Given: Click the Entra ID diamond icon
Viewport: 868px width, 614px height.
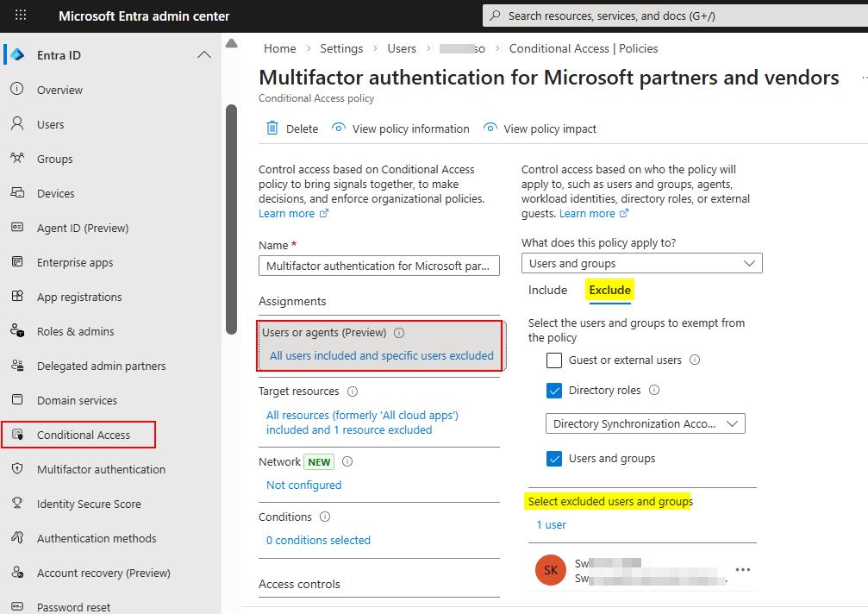Looking at the screenshot, I should 17,55.
